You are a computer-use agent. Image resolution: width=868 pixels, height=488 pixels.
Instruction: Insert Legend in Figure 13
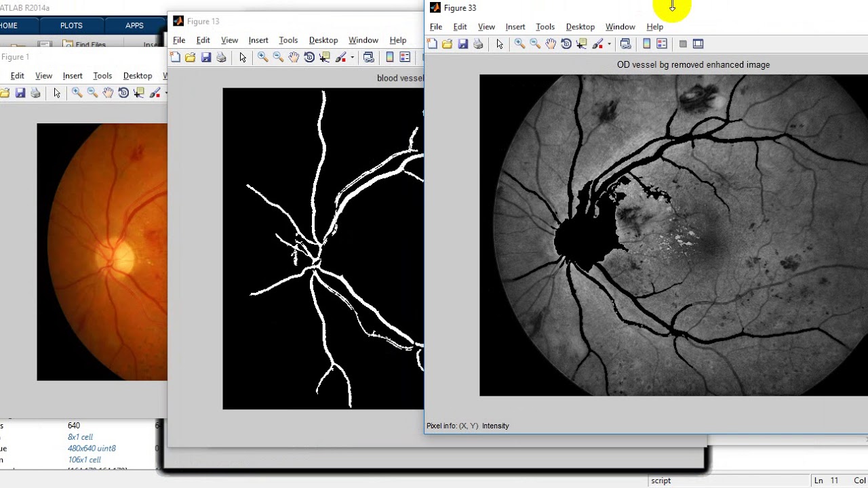(x=405, y=58)
